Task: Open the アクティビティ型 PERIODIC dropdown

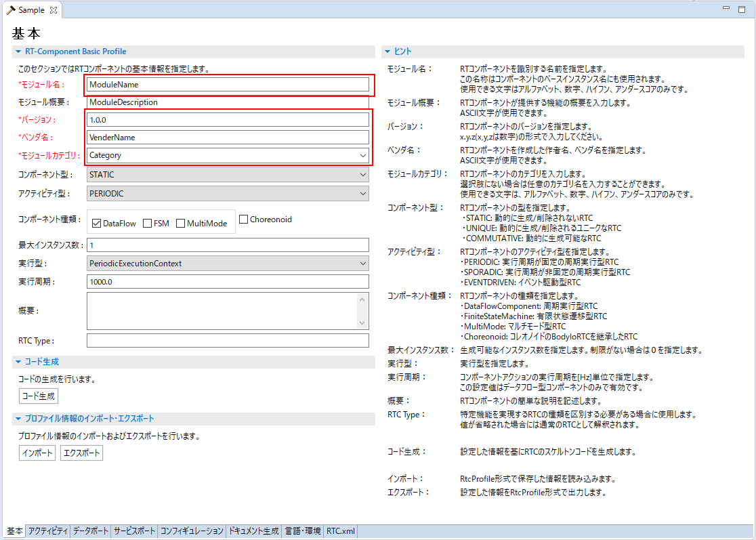Action: click(x=362, y=193)
